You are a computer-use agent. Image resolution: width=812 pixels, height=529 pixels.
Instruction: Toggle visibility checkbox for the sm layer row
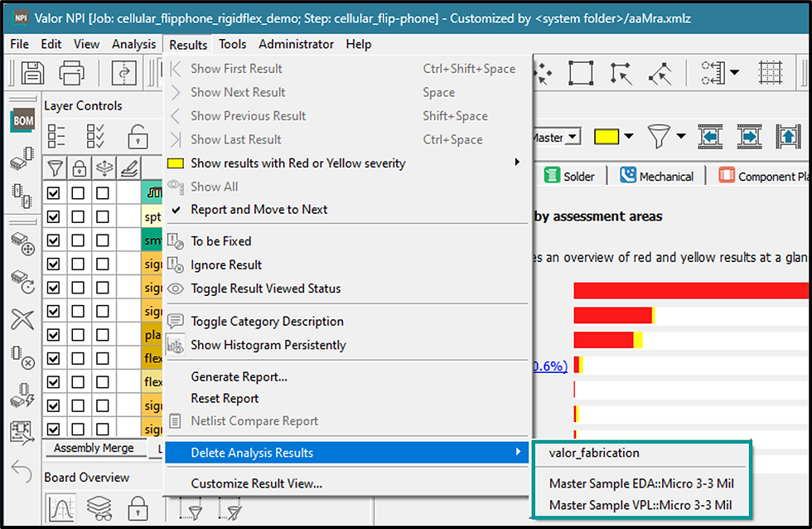[x=53, y=240]
